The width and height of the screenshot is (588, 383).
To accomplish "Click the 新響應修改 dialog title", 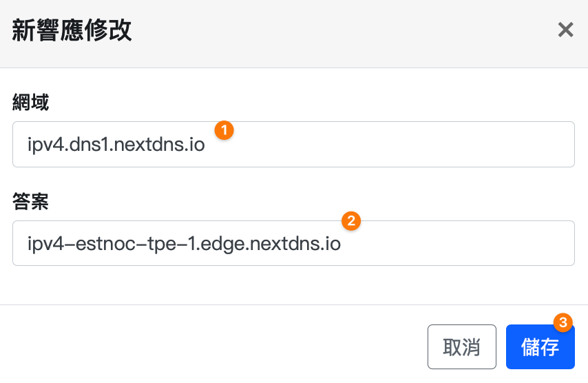I will pos(72,30).
